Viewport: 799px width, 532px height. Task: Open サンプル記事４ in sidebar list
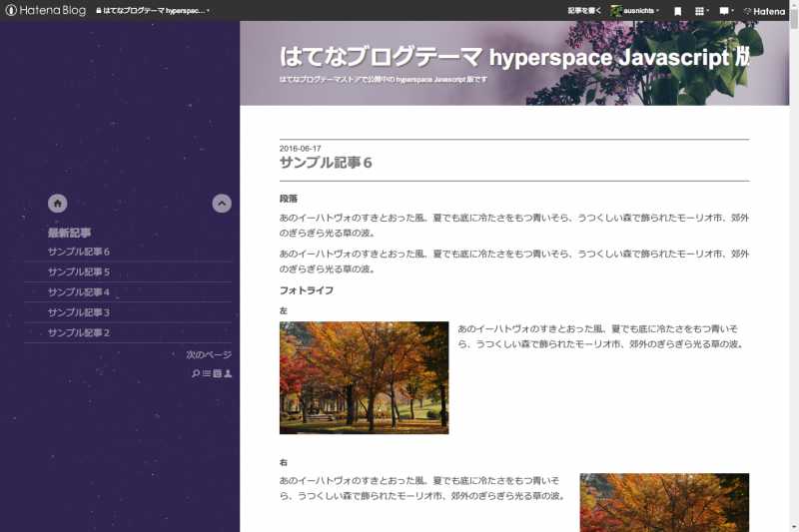pyautogui.click(x=79, y=292)
